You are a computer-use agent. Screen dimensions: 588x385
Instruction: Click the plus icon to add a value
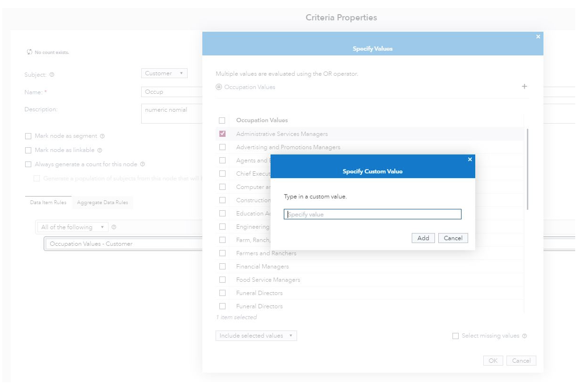point(524,86)
